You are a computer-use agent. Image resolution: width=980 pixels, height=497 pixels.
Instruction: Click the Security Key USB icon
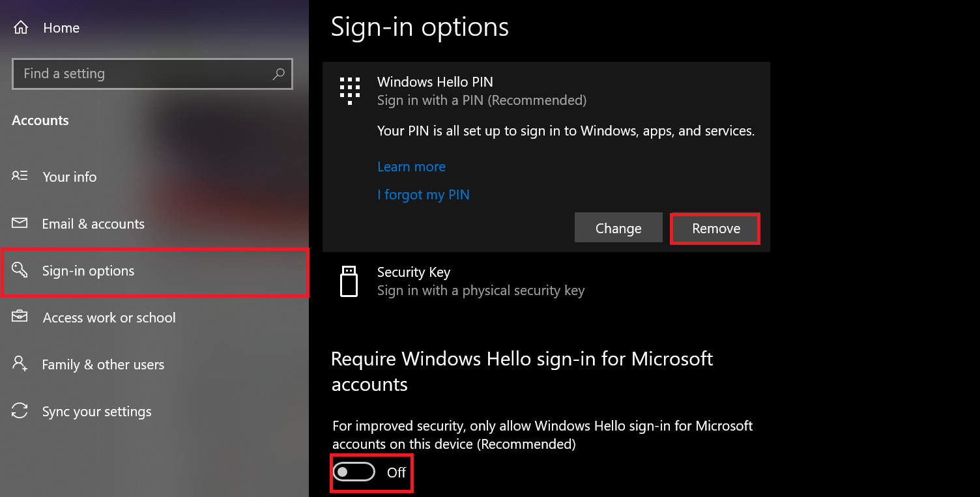point(349,281)
